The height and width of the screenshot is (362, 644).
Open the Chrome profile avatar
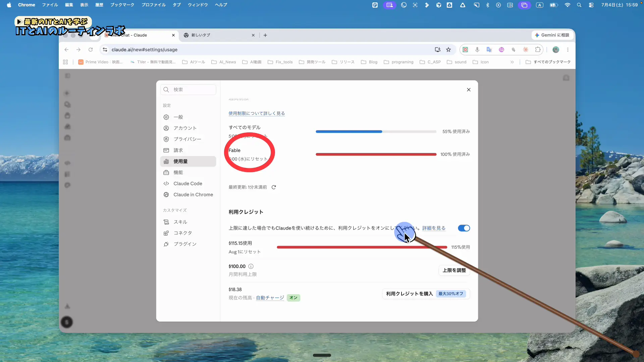point(556,50)
